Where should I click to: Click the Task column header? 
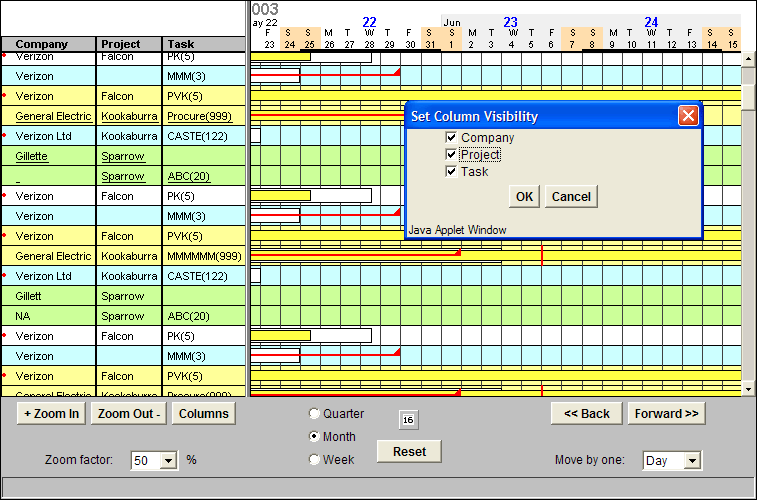point(204,44)
